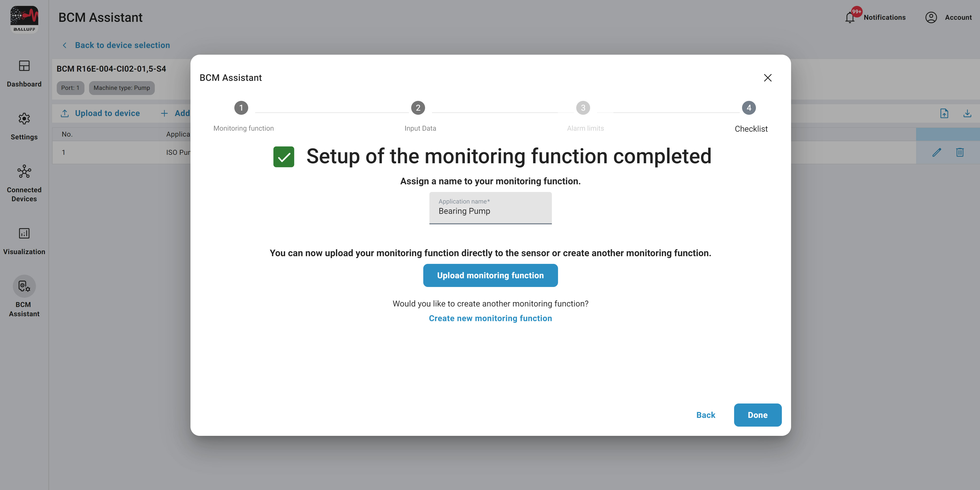Go back via the device selection chevron
The image size is (980, 490).
click(65, 45)
